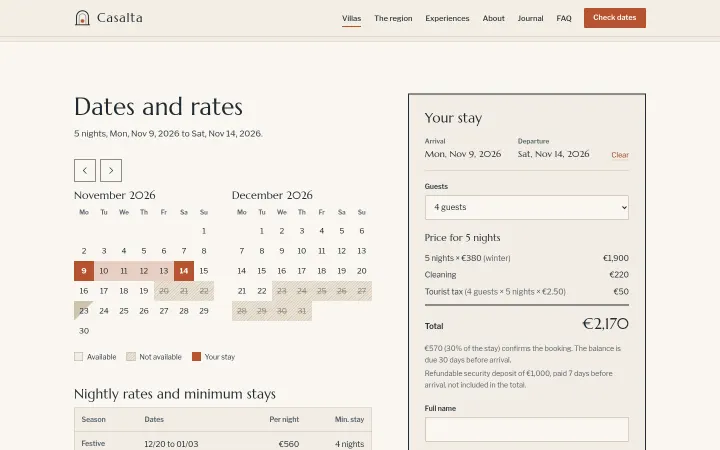Screen dimensions: 720x450
Task: Select November 14 departure date
Action: (184, 271)
